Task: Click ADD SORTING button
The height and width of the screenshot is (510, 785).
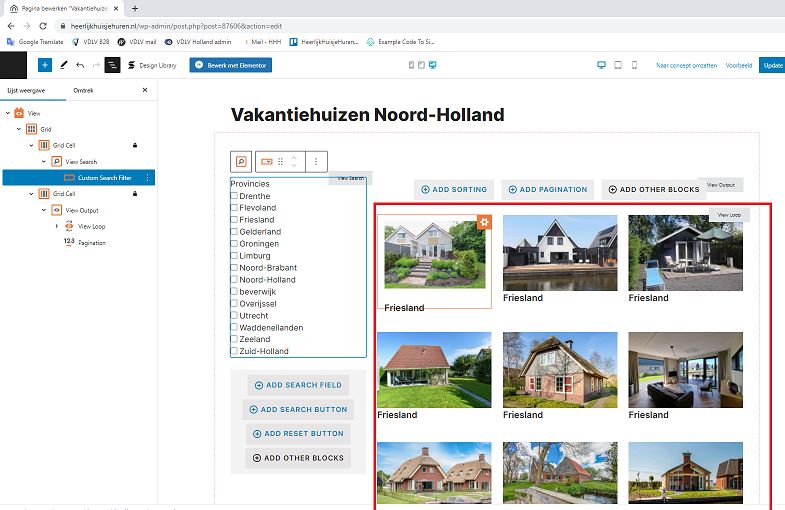Action: tap(454, 190)
